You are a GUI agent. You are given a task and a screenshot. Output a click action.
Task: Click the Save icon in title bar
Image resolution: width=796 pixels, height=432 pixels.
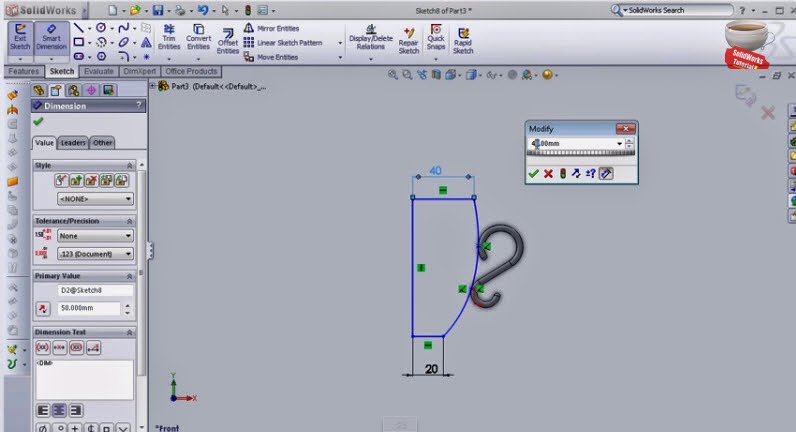(x=158, y=10)
